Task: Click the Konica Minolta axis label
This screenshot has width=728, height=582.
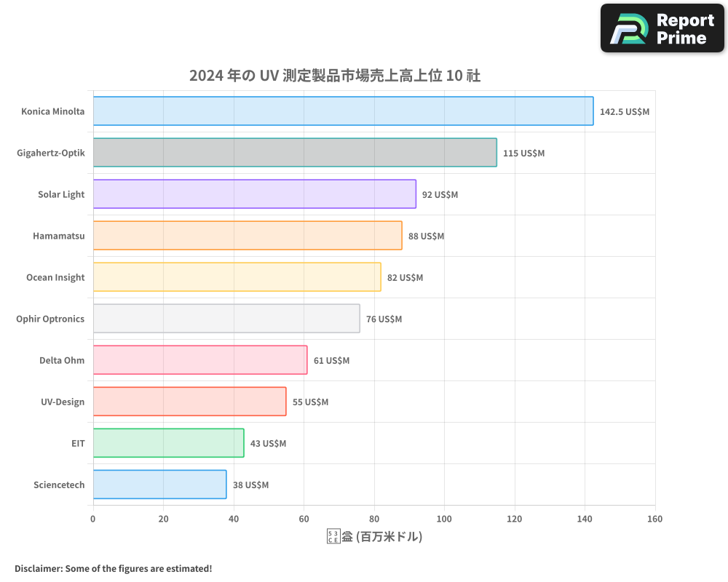Action: click(x=52, y=111)
